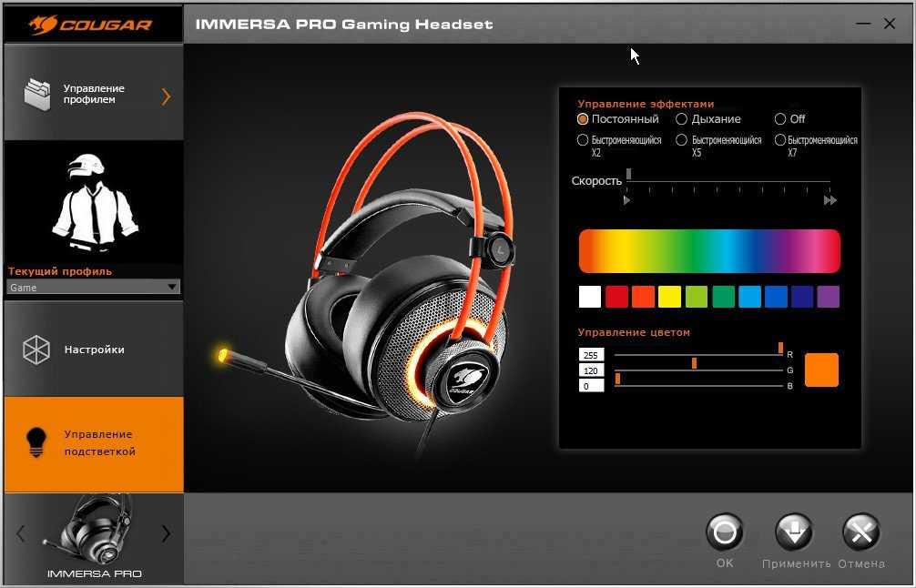
Task: Click the fast-forward speed icon
Action: pyautogui.click(x=829, y=200)
